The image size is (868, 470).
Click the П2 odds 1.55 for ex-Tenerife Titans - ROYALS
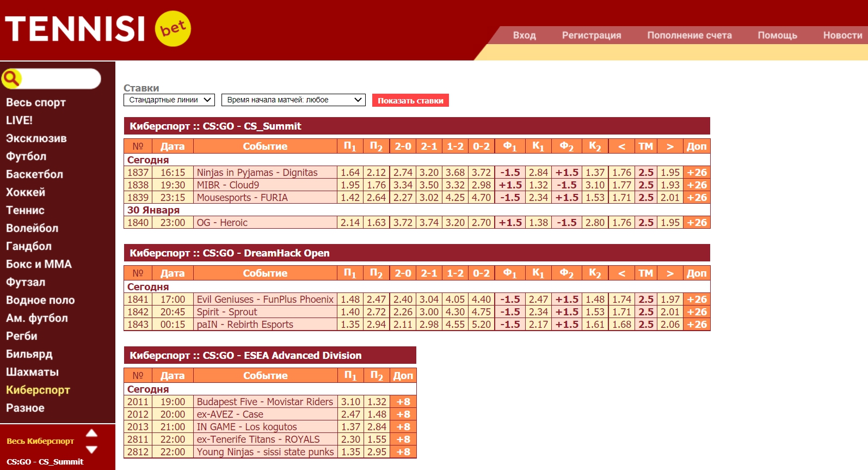(x=377, y=440)
